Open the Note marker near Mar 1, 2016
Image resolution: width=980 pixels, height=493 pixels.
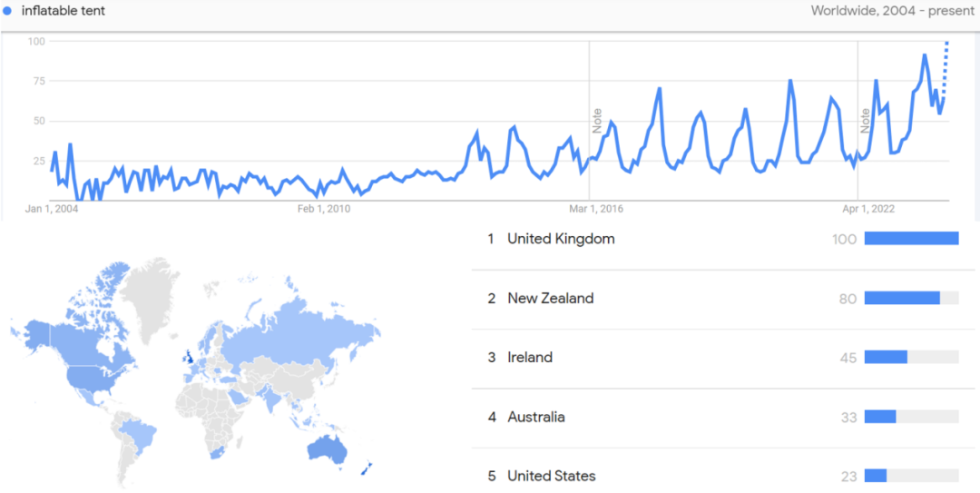coord(597,121)
